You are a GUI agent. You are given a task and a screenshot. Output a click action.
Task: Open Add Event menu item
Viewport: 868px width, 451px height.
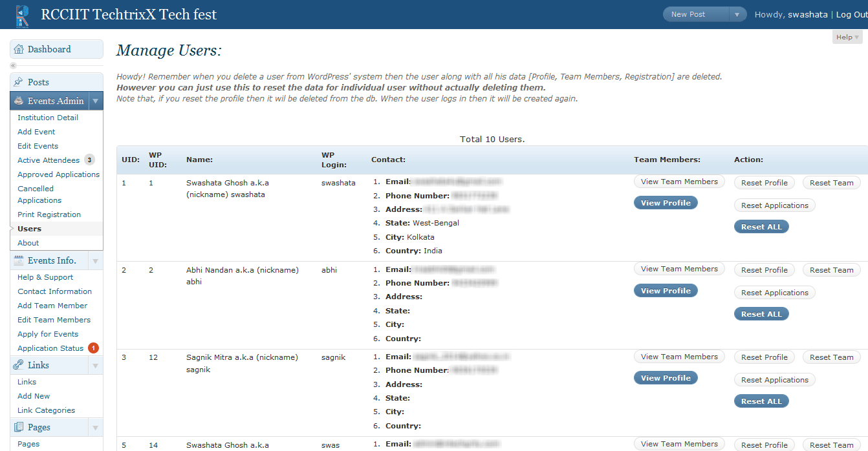tap(36, 132)
